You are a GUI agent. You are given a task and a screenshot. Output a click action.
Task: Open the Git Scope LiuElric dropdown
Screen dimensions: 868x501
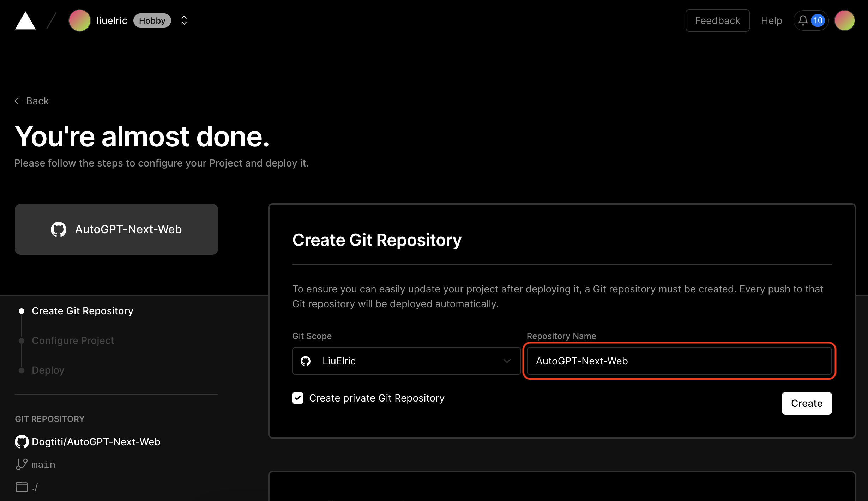[x=406, y=361]
